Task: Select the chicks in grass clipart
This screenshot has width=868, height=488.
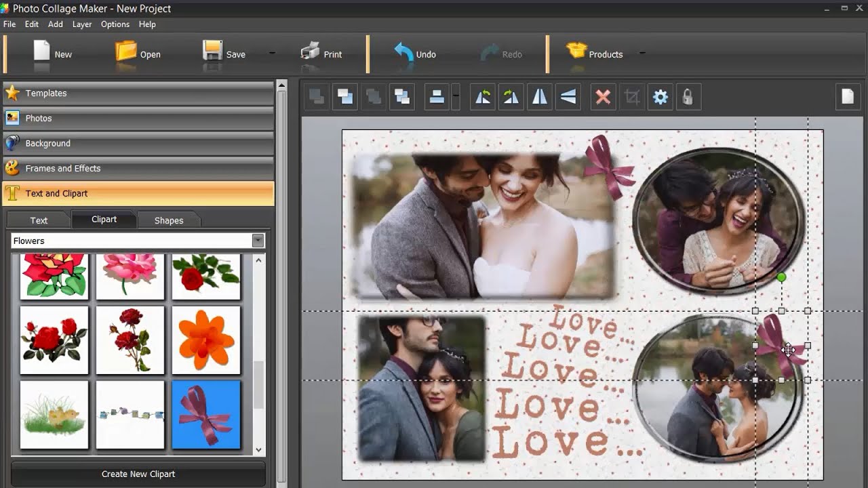Action: pyautogui.click(x=54, y=414)
